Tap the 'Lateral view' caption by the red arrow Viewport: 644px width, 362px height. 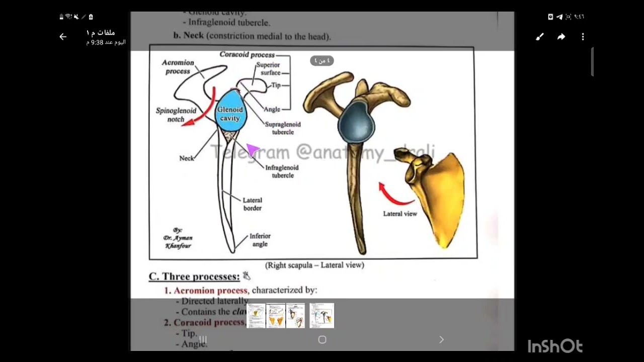[400, 214]
